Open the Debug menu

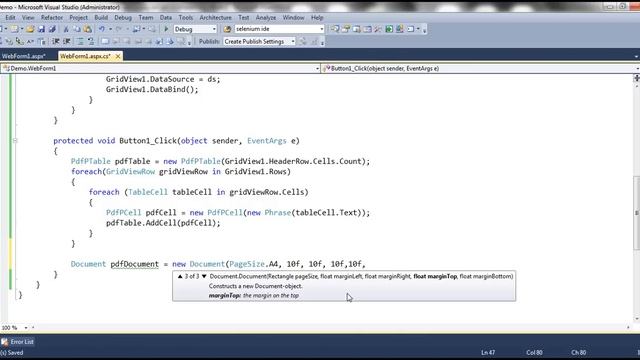click(x=123, y=18)
